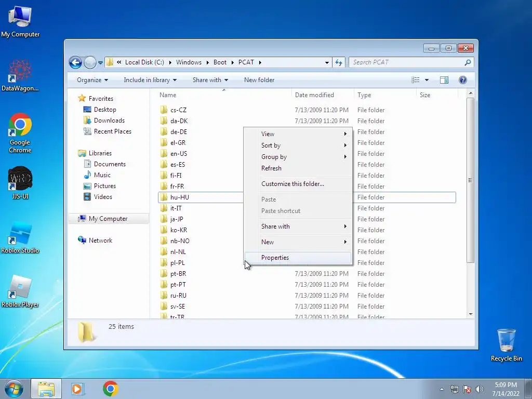The image size is (532, 399).
Task: Select My Computer in navigation pane
Action: (108, 219)
